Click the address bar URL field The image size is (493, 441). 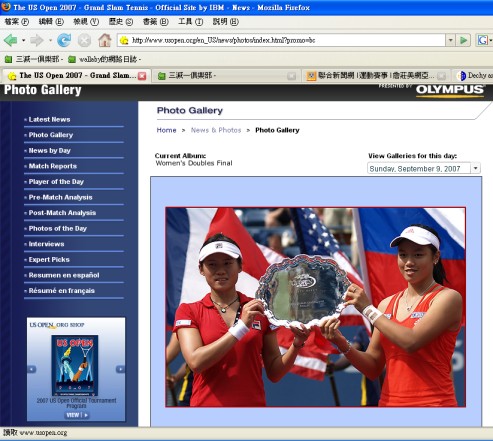(x=282, y=40)
